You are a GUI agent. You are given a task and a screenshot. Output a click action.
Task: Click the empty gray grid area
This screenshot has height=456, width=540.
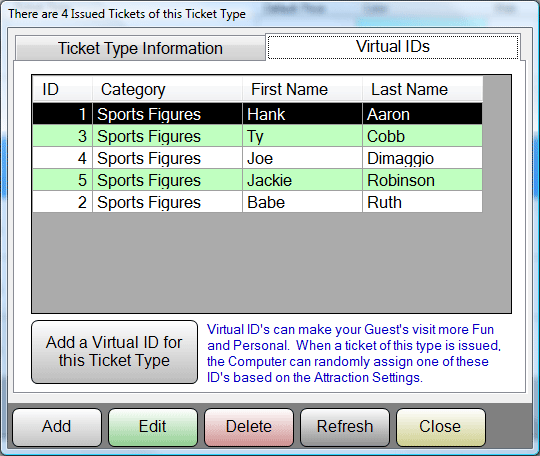(x=271, y=262)
